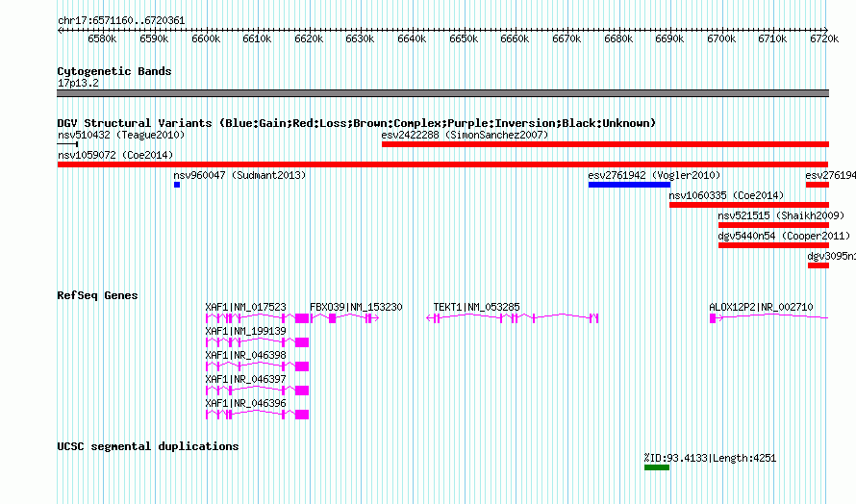Select the esv2422288 (SimonSanchez2007) label
Viewport: 856px width, 504px height.
pos(465,135)
